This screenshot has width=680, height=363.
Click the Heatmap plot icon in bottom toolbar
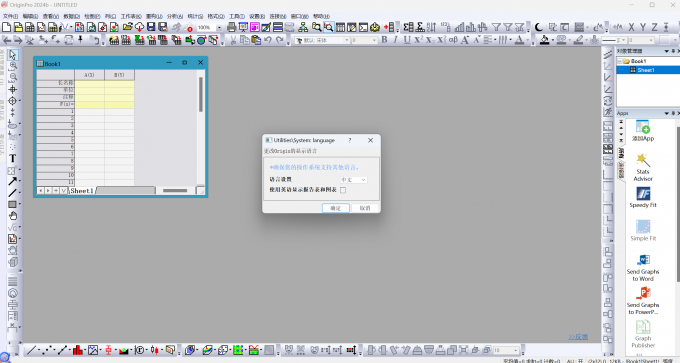click(238, 350)
